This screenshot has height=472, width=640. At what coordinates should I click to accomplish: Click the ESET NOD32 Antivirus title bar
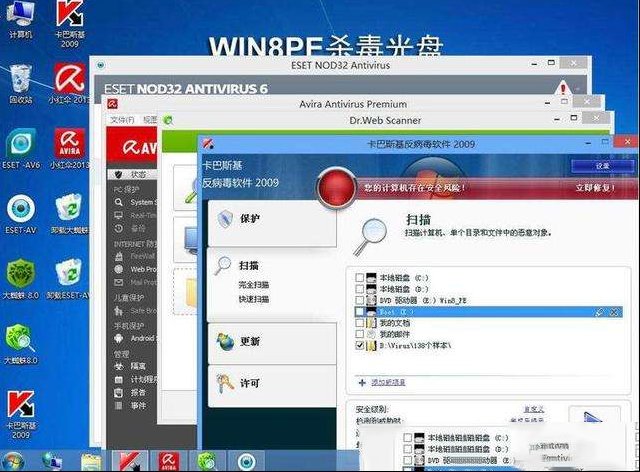coord(340,65)
